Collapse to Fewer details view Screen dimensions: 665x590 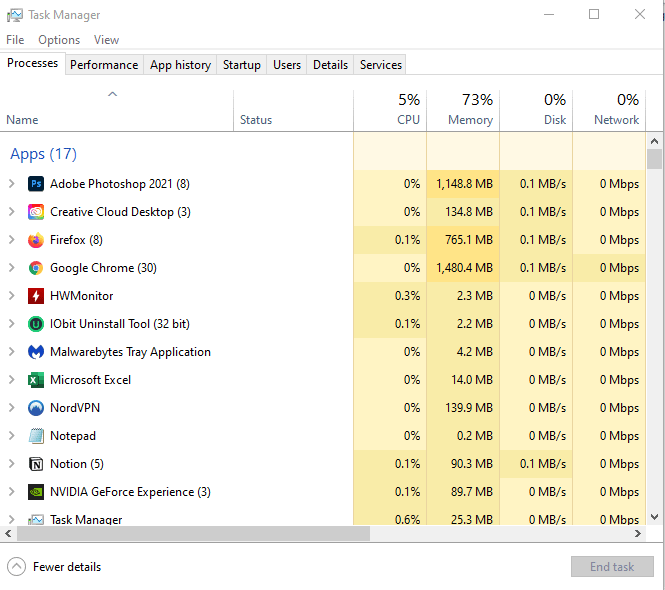pos(54,567)
